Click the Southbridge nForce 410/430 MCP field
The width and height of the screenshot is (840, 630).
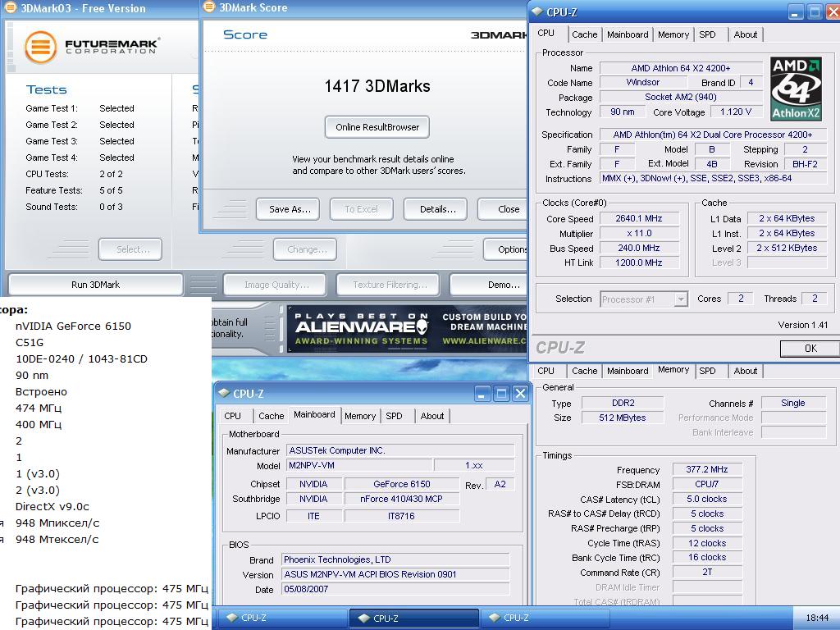[401, 499]
